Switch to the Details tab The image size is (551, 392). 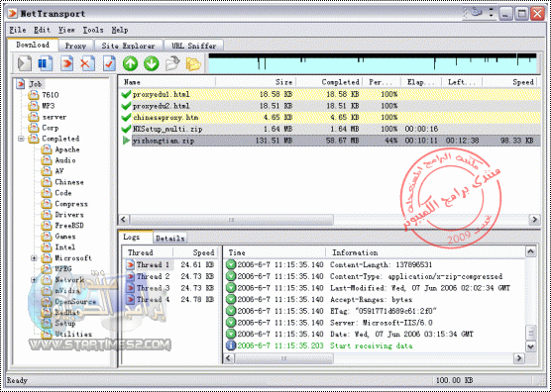tap(170, 239)
